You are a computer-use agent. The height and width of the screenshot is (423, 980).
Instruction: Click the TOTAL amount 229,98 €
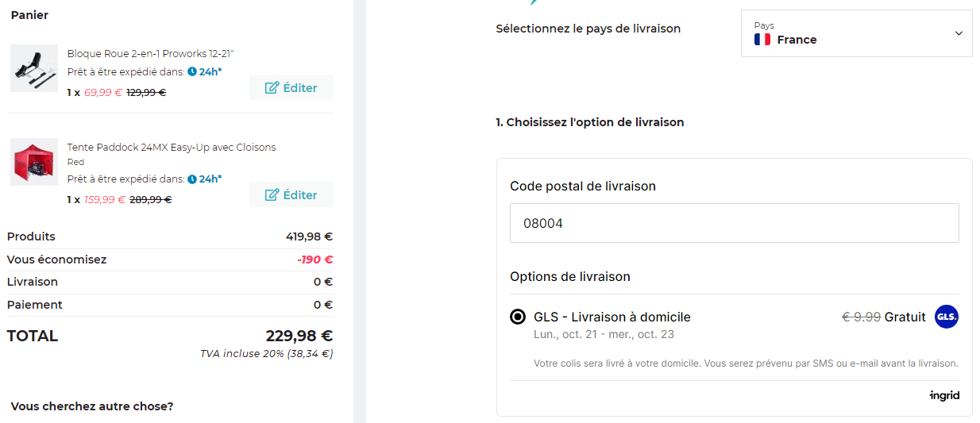pyautogui.click(x=299, y=336)
